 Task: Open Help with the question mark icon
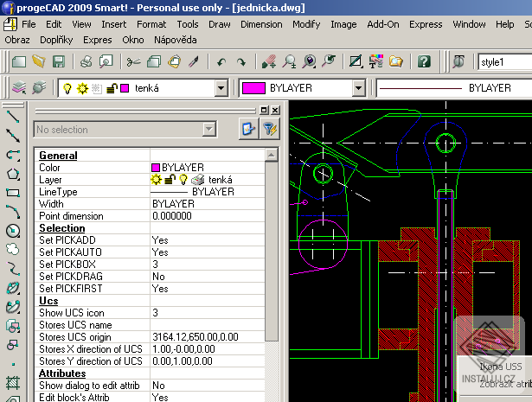(x=423, y=61)
